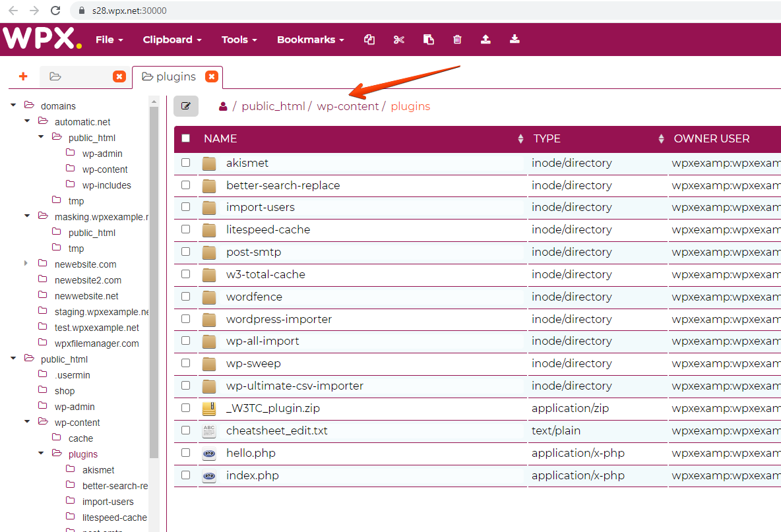Image resolution: width=781 pixels, height=532 pixels.
Task: Click the index.php file icon
Action: click(209, 476)
